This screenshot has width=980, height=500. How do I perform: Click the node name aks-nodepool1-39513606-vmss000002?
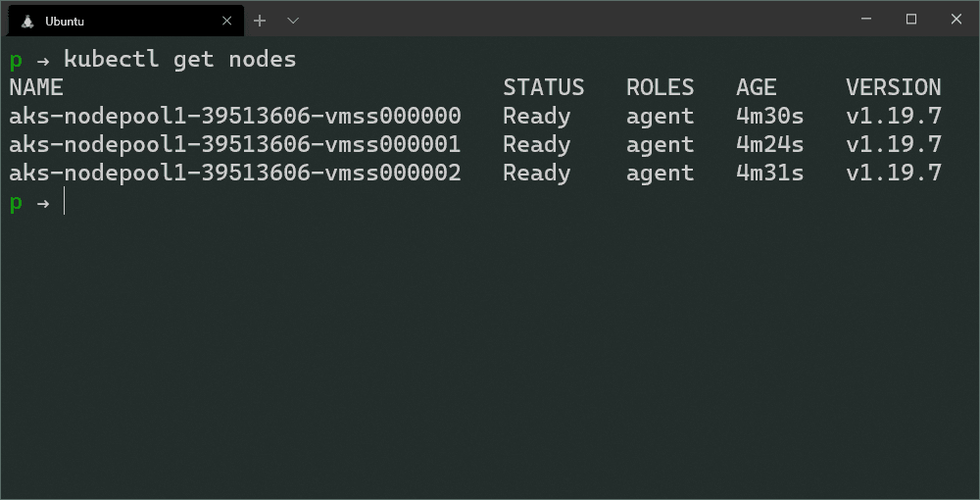[235, 174]
